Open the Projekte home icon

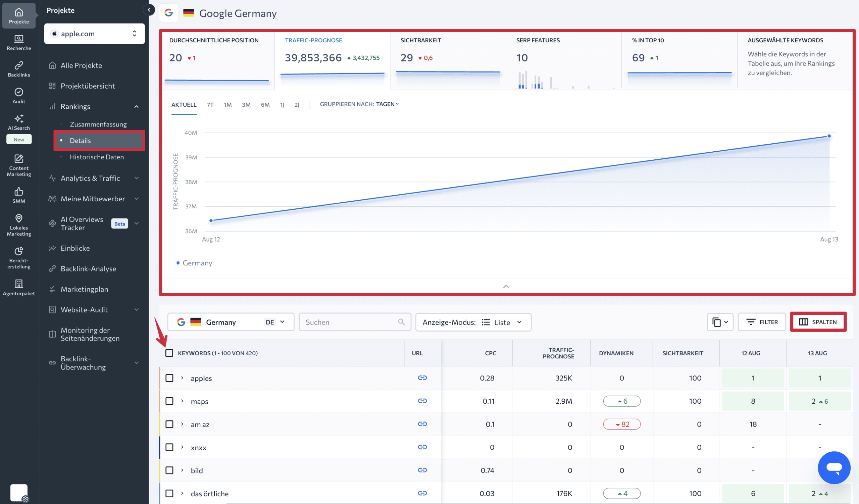[19, 16]
